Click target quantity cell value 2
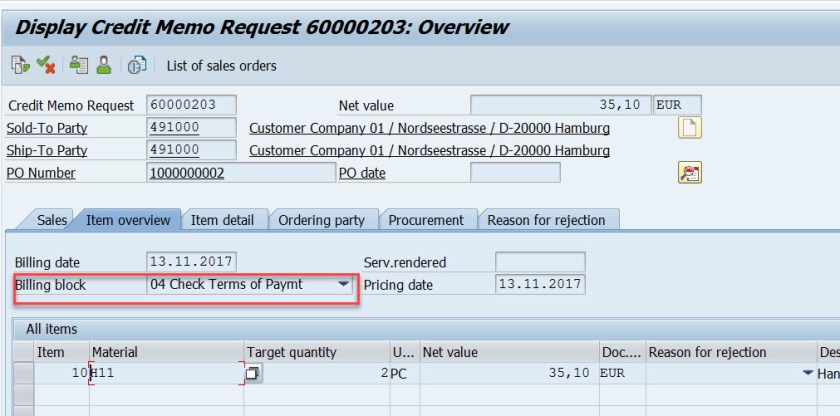The width and height of the screenshot is (840, 416). [326, 373]
